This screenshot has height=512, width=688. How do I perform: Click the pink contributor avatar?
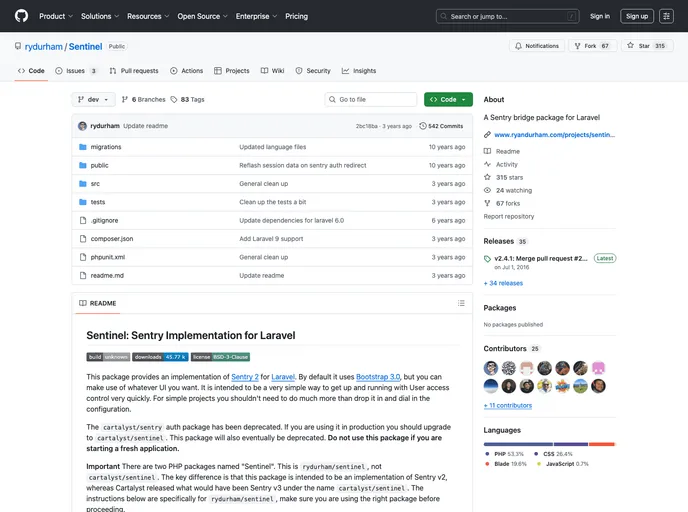[x=598, y=368]
